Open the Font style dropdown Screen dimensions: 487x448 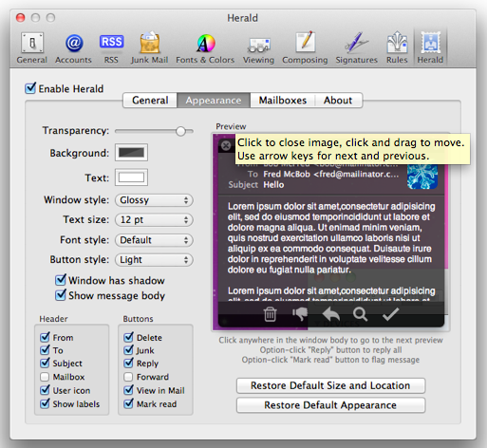(x=154, y=240)
